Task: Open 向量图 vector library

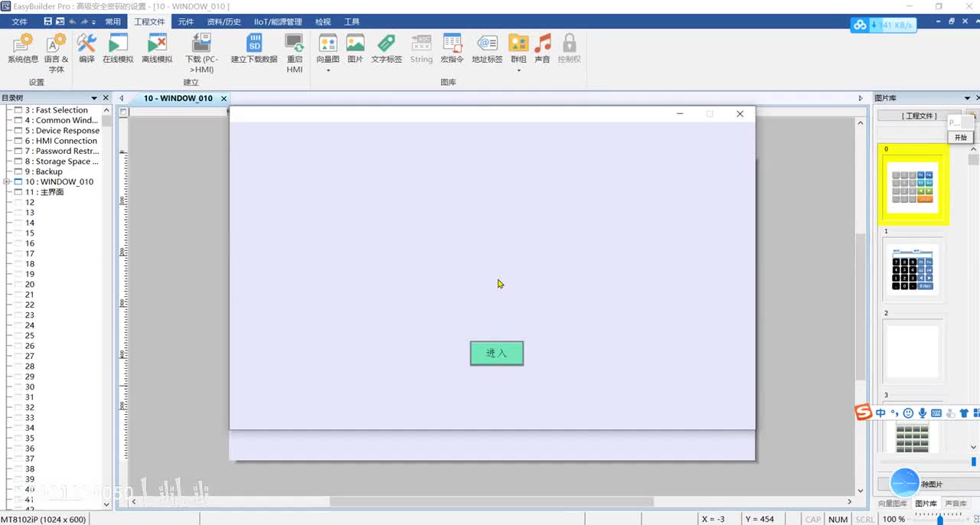Action: click(x=328, y=49)
